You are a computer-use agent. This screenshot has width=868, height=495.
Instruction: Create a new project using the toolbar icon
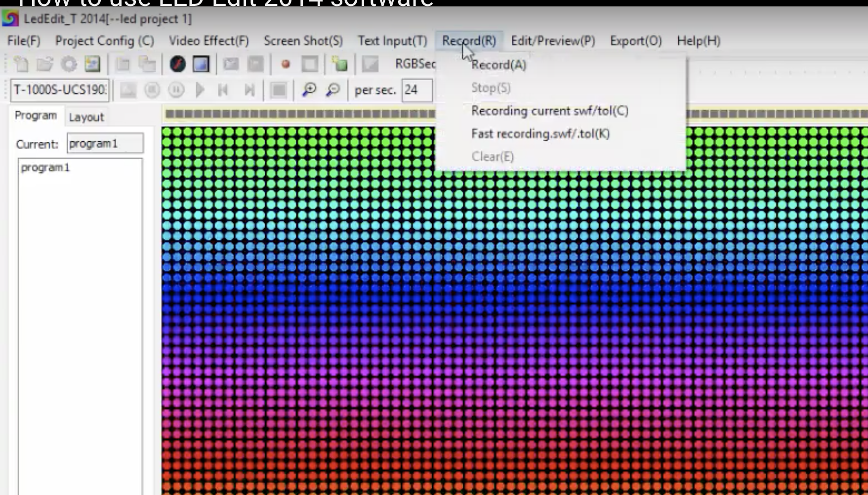(21, 63)
